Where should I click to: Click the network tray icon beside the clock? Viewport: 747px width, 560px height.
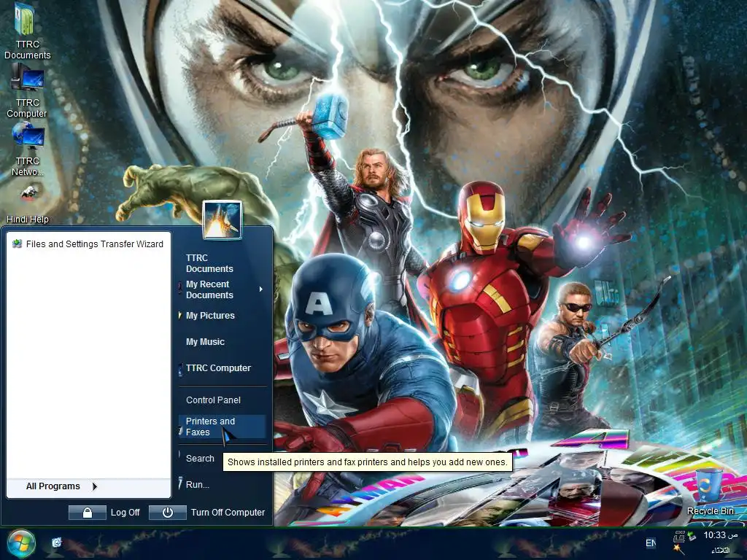[692, 536]
